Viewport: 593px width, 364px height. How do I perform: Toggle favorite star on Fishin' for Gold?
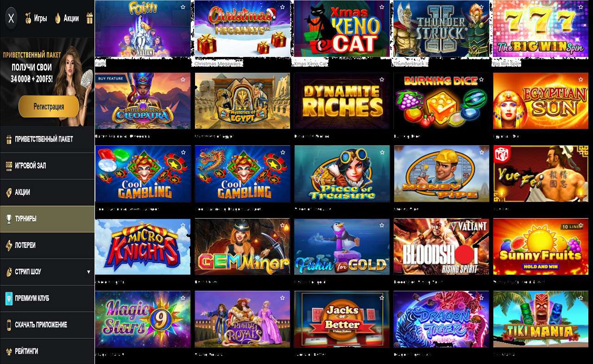(x=382, y=225)
